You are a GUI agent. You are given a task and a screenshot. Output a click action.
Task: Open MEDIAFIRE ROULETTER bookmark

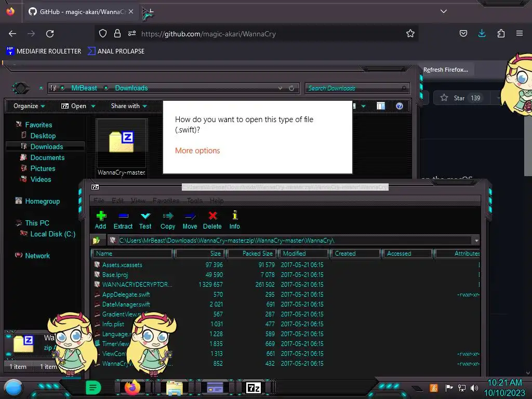point(44,51)
